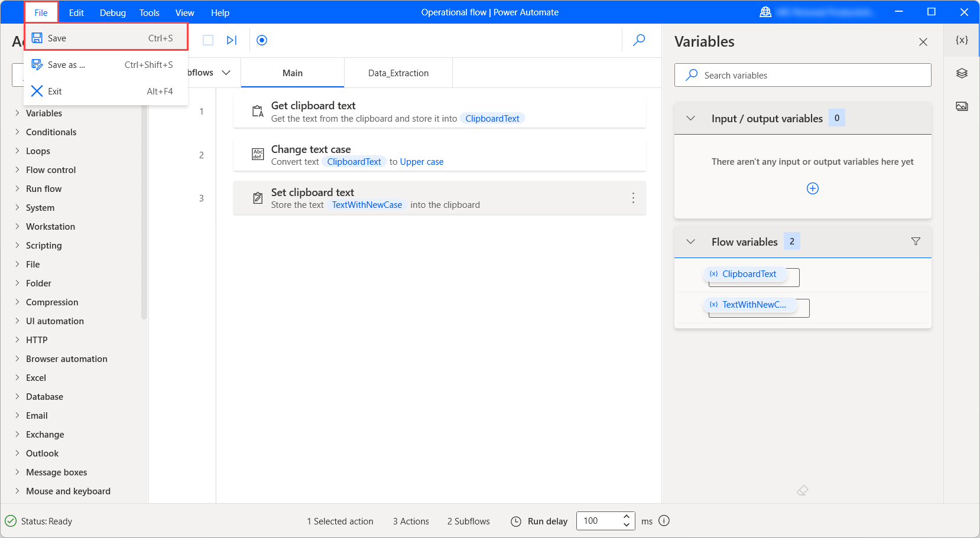Viewport: 980px width, 538px height.
Task: Expand Browser automation group
Action: 17,358
